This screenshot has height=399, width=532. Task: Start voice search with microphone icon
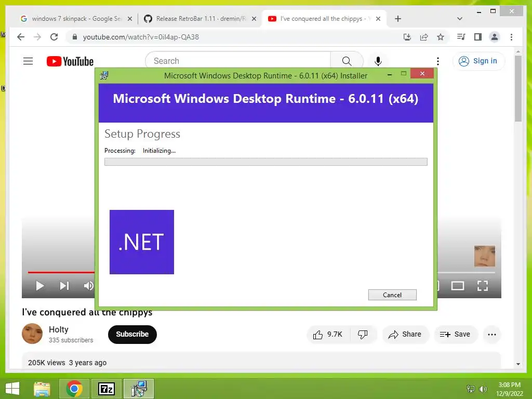(x=378, y=61)
